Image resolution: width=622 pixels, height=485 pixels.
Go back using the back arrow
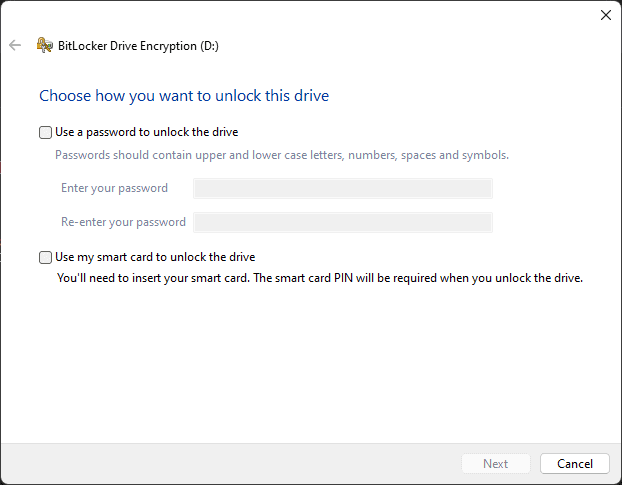point(15,45)
